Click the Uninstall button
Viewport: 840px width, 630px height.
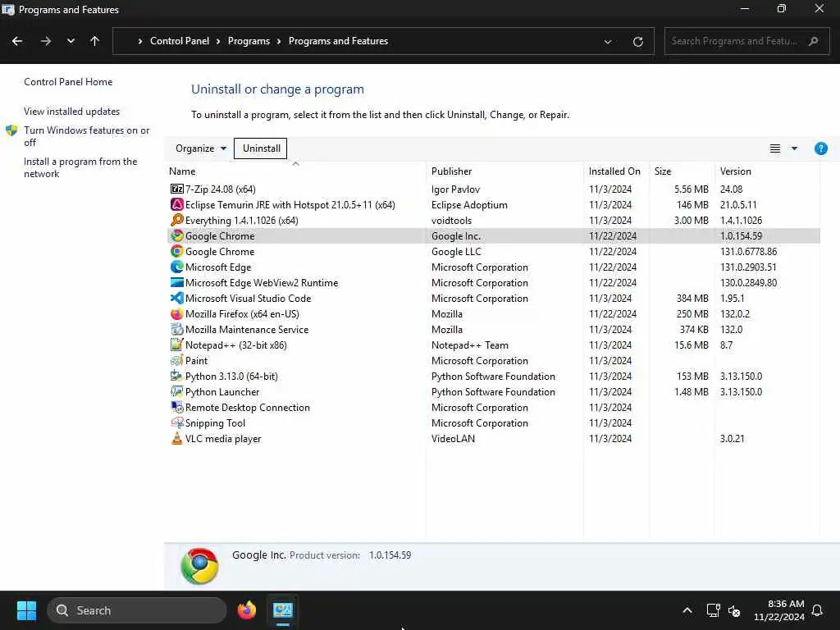tap(261, 148)
